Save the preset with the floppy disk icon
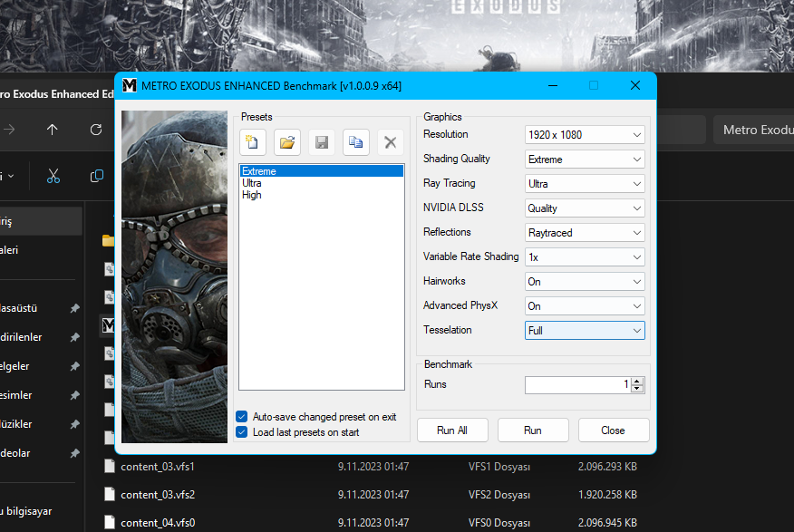This screenshot has height=532, width=794. (322, 142)
